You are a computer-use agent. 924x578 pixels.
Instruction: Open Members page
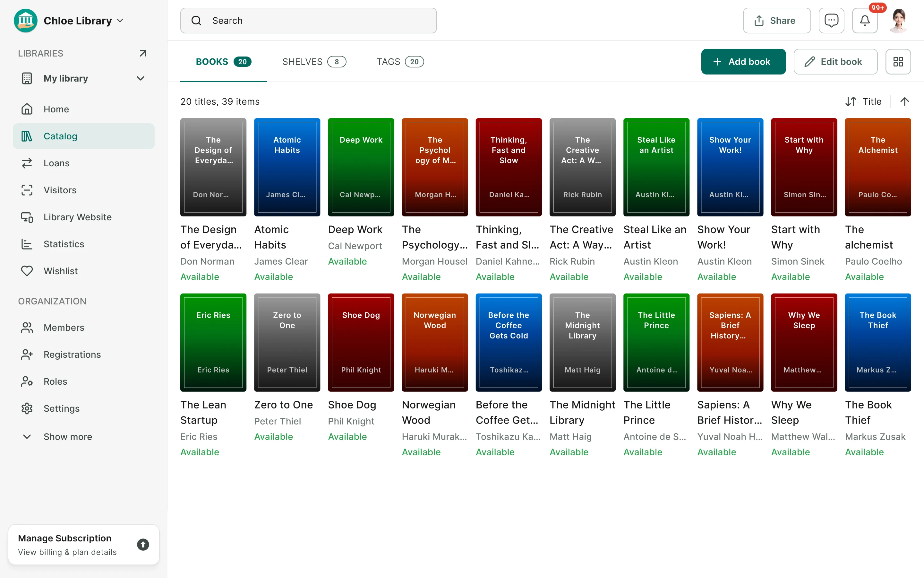pyautogui.click(x=84, y=328)
